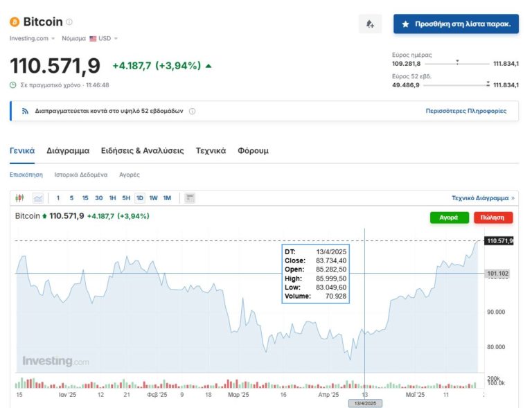Image resolution: width=532 pixels, height=408 pixels.
Task: Expand the Investing.com source dropdown
Action: click(33, 39)
